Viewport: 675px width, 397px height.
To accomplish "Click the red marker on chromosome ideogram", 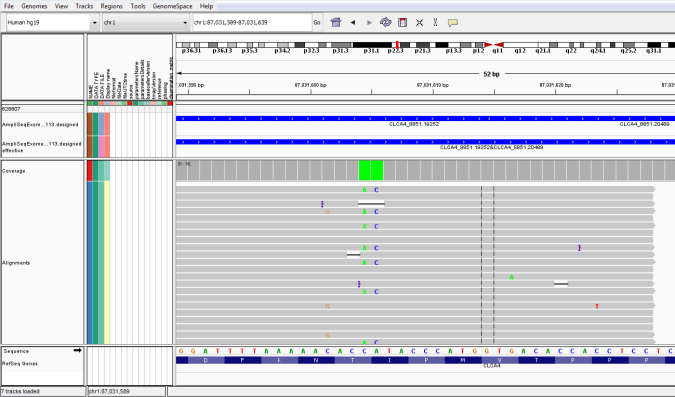I will (397, 44).
